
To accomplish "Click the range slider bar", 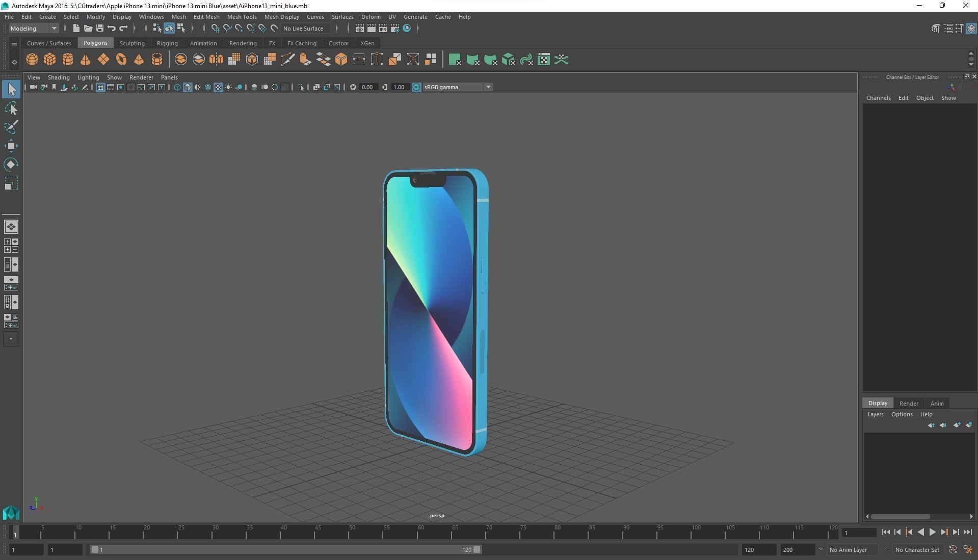I will pyautogui.click(x=285, y=550).
